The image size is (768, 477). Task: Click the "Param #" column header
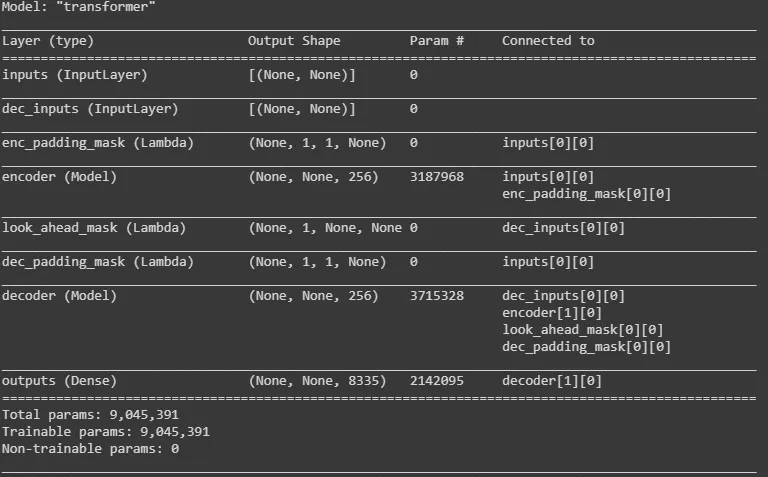click(437, 41)
